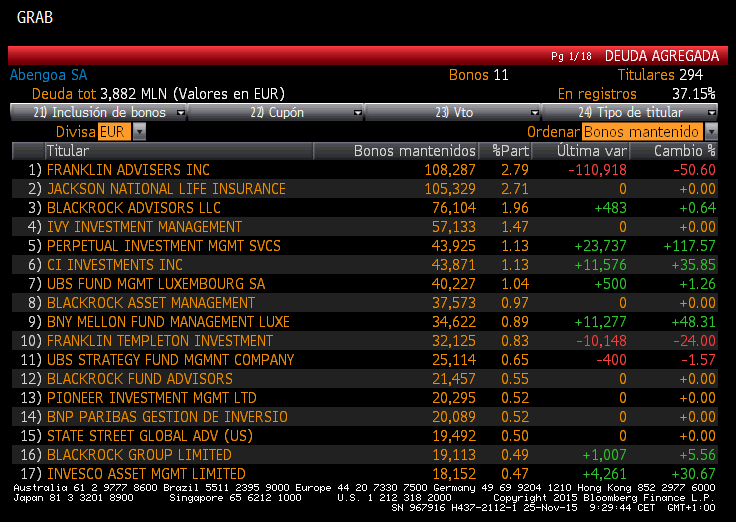Open JACKSON NATIONAL LIFE INSURANCE row
The image size is (736, 522).
point(365,189)
